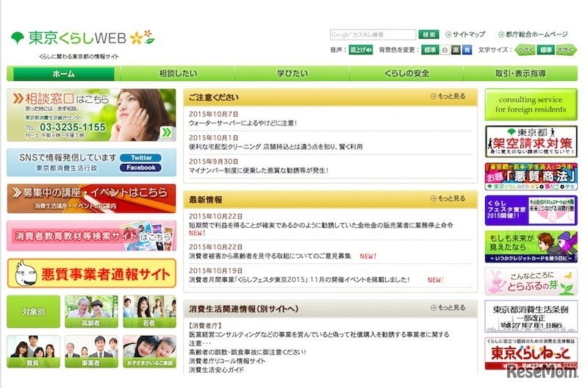The height and width of the screenshot is (388, 588).
Task: Expand 最新情報 with もっと見る
Action: tap(448, 198)
